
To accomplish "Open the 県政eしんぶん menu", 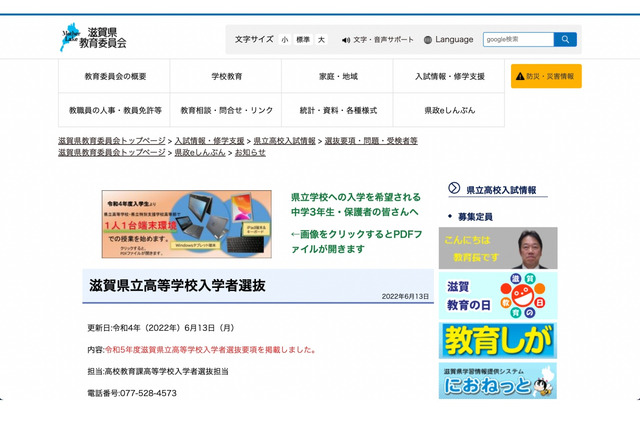I will tap(449, 110).
